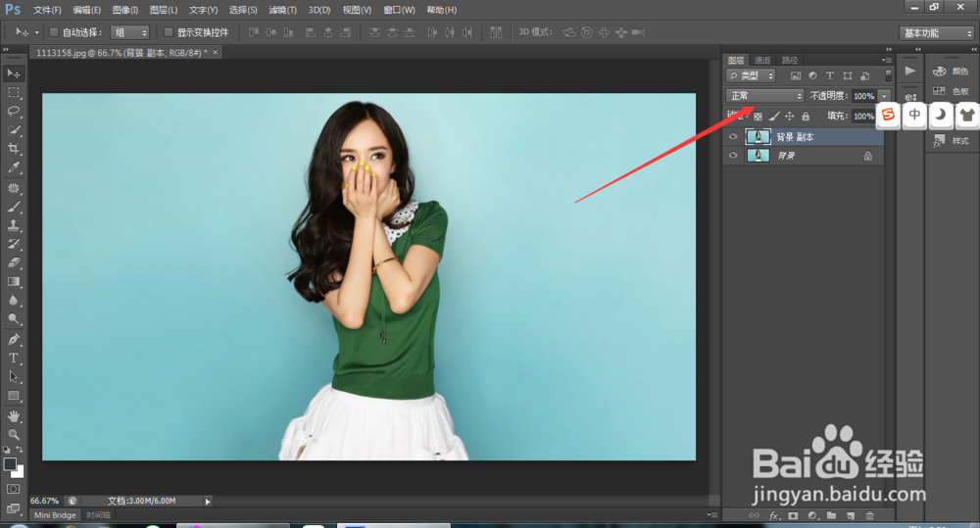The width and height of the screenshot is (980, 528).
Task: Change the screen mode
Action: [13, 508]
